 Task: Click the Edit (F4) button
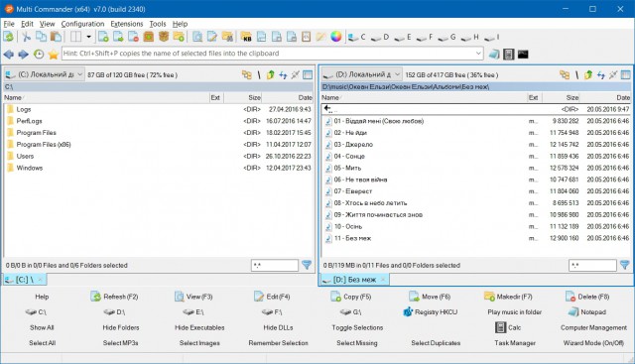tap(272, 297)
